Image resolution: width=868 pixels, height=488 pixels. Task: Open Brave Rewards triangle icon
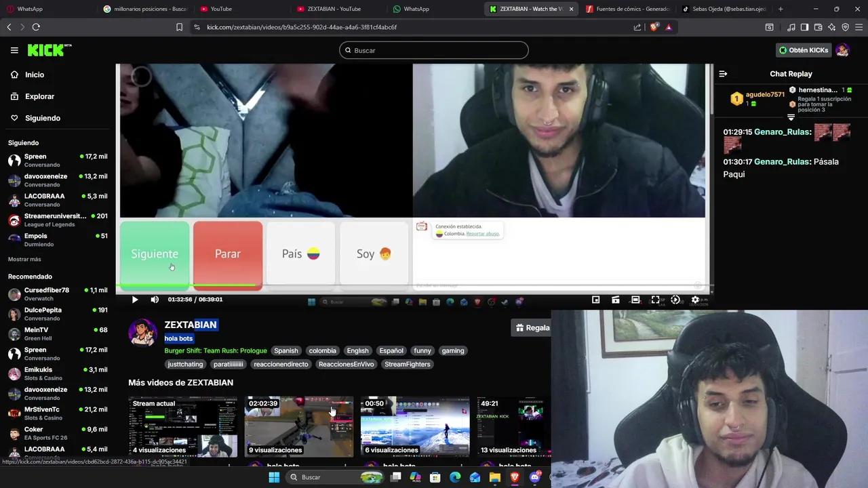point(669,27)
